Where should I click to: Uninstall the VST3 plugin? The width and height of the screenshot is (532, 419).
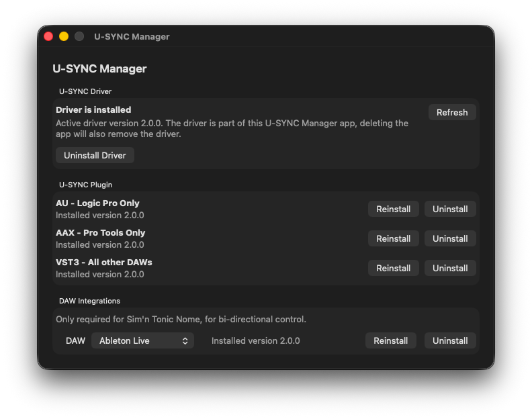(450, 268)
